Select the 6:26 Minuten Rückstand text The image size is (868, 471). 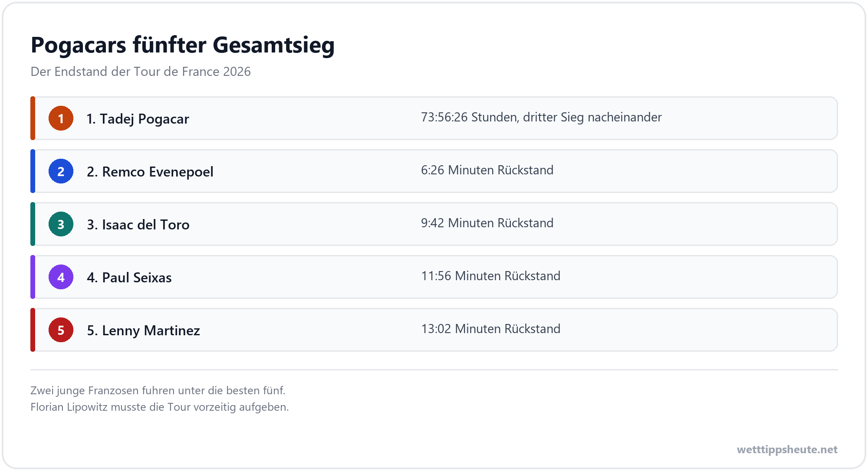point(487,170)
